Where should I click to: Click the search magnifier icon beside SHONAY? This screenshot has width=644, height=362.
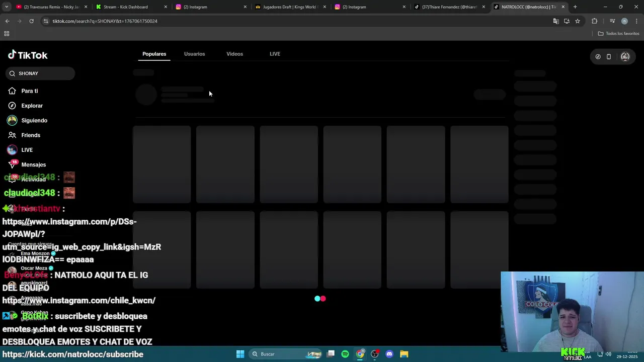point(12,73)
